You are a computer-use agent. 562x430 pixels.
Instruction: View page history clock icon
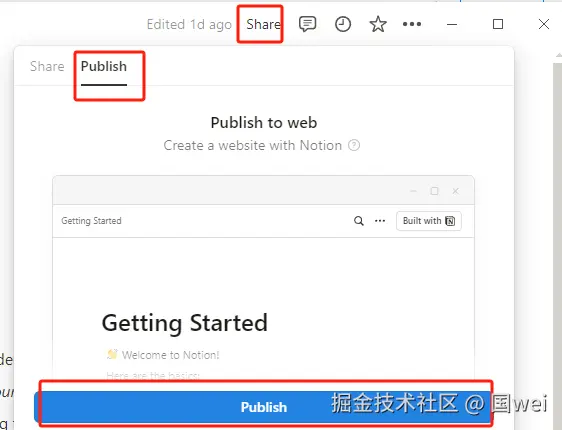coord(343,24)
